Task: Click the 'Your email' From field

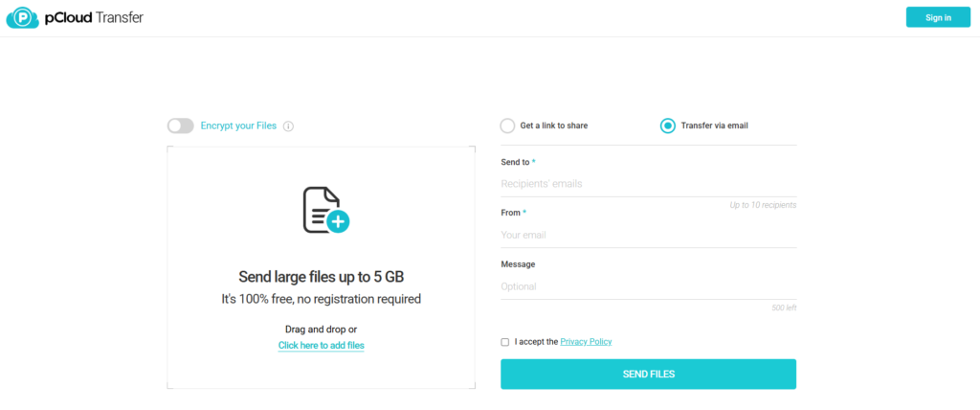Action: click(x=648, y=235)
